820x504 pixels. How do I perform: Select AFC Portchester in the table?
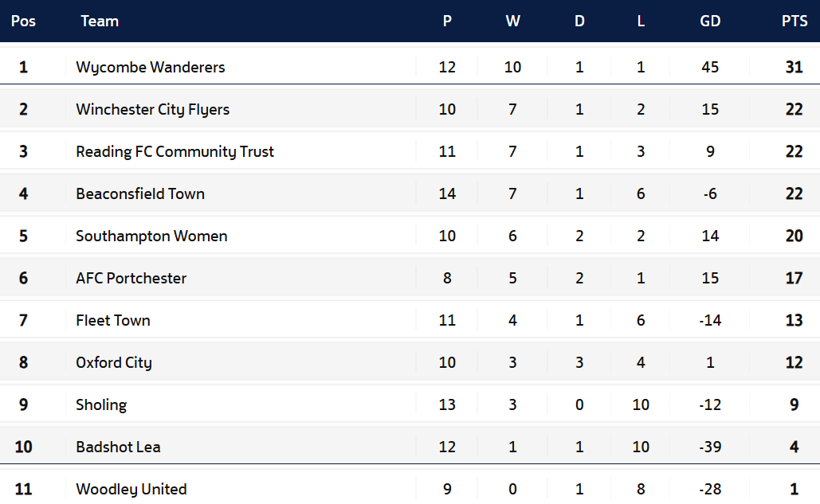coord(131,278)
